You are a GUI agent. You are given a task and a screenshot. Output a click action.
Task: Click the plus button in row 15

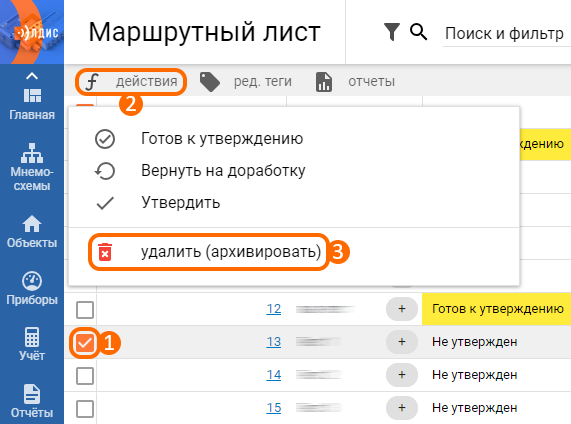[402, 407]
